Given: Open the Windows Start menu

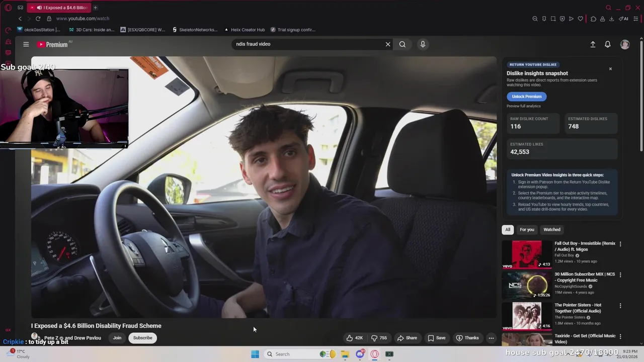Looking at the screenshot, I should [x=255, y=354].
